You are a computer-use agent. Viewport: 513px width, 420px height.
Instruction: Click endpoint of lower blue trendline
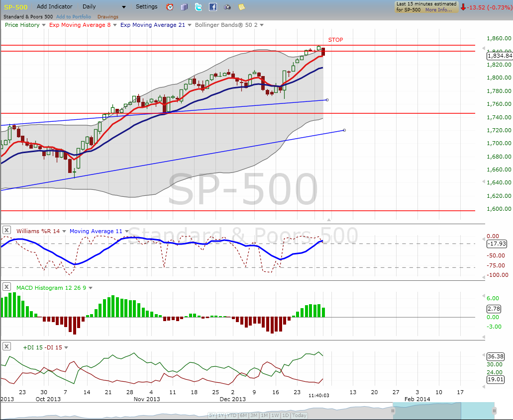[344, 130]
